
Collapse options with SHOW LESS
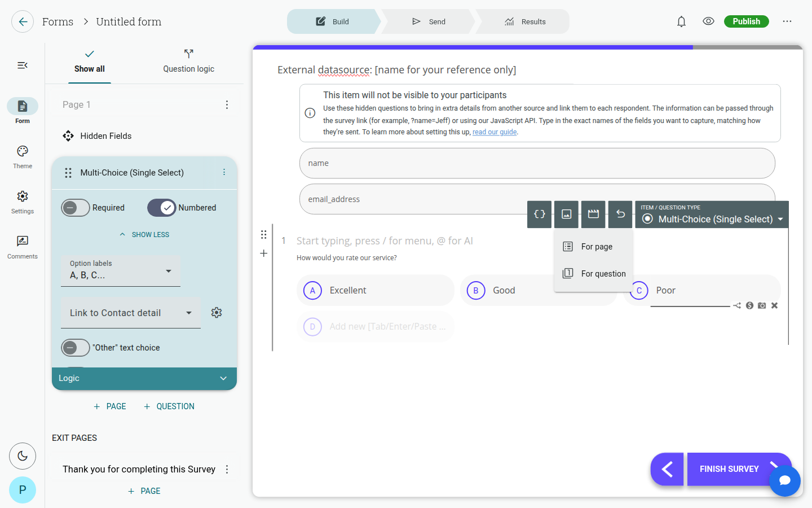pos(144,235)
